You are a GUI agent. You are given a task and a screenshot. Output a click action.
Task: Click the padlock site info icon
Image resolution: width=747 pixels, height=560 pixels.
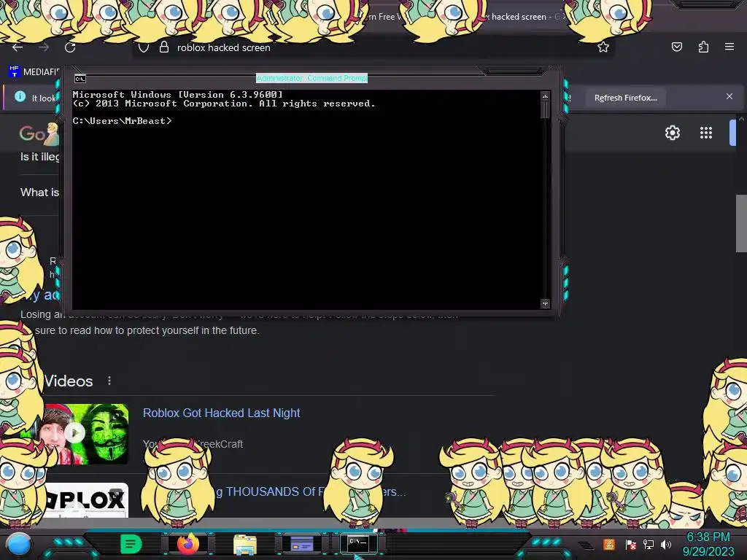(164, 47)
